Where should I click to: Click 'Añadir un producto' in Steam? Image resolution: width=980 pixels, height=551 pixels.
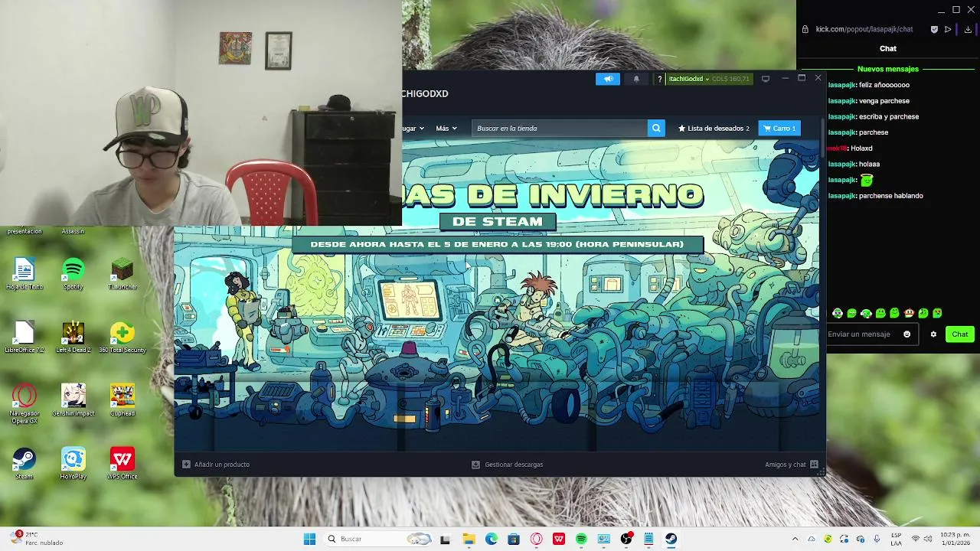tap(216, 465)
